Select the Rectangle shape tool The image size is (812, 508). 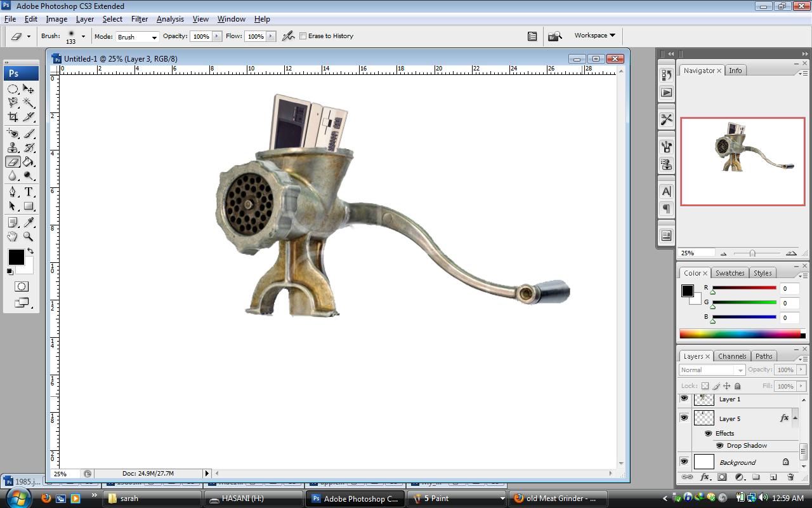point(29,206)
